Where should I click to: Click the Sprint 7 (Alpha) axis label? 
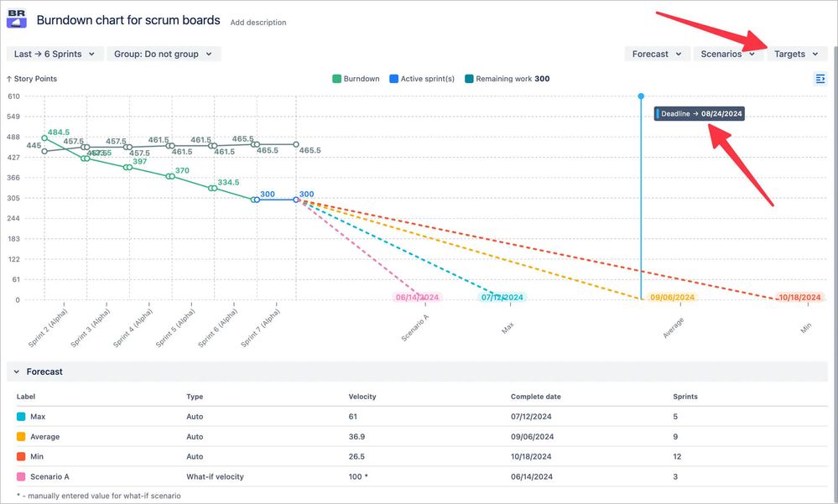tap(260, 327)
